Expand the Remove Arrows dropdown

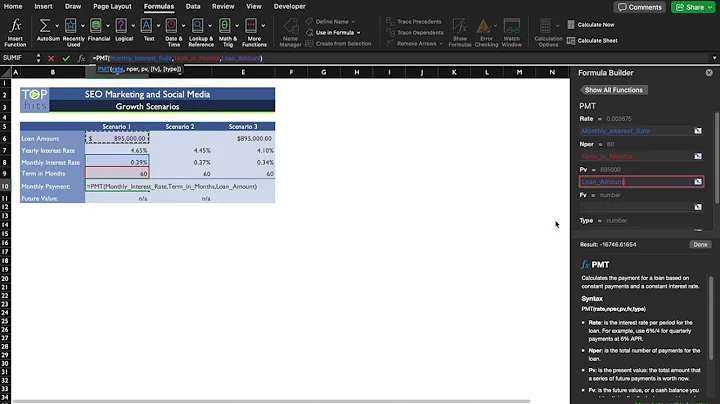[x=441, y=44]
